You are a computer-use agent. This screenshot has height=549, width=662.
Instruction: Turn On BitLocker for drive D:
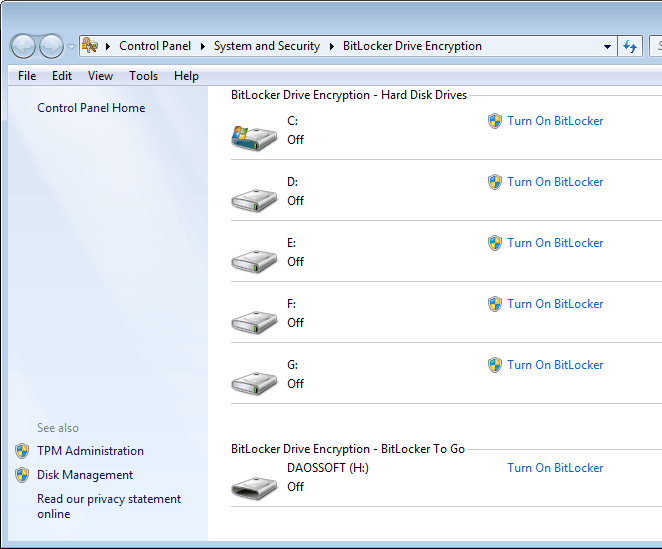point(555,182)
